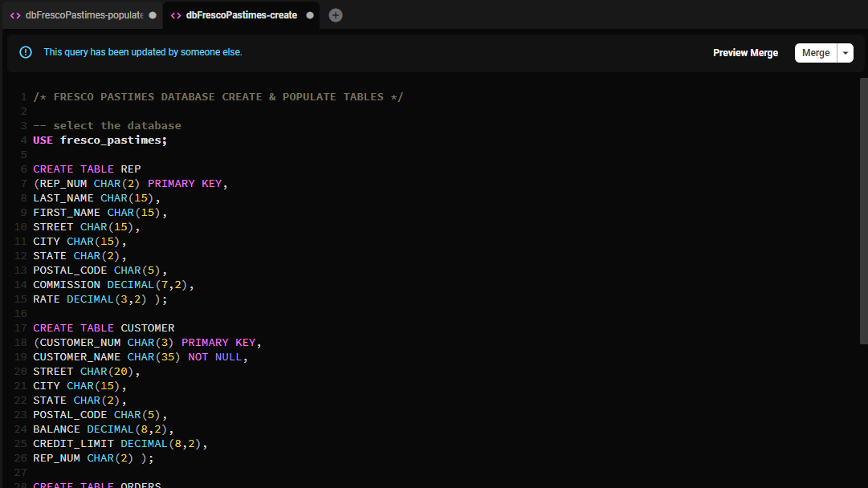
Task: Click the Merge button
Action: (816, 52)
